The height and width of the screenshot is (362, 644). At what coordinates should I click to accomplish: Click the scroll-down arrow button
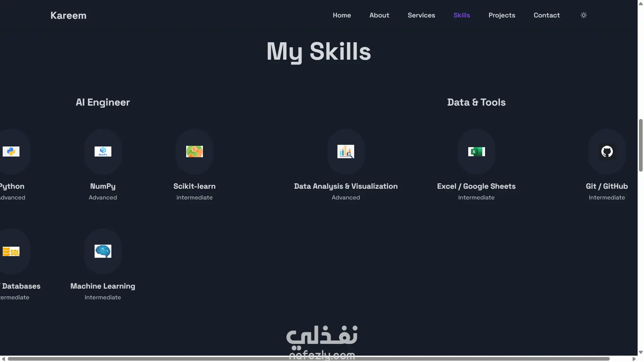tap(641, 352)
